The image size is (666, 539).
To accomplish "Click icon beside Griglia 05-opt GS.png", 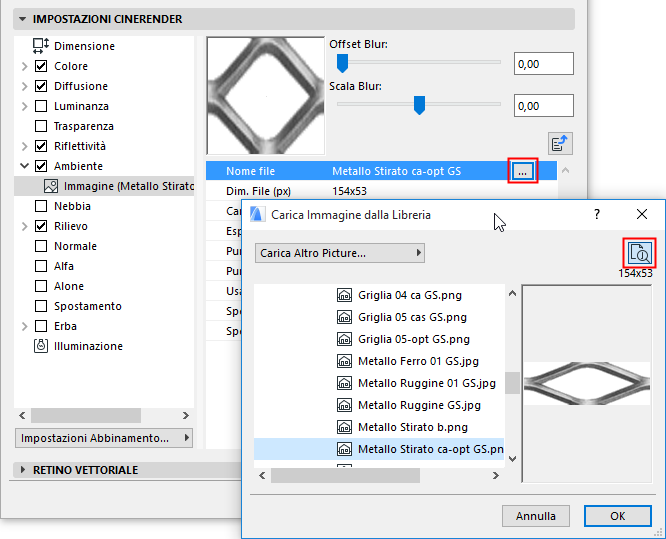I will point(344,339).
